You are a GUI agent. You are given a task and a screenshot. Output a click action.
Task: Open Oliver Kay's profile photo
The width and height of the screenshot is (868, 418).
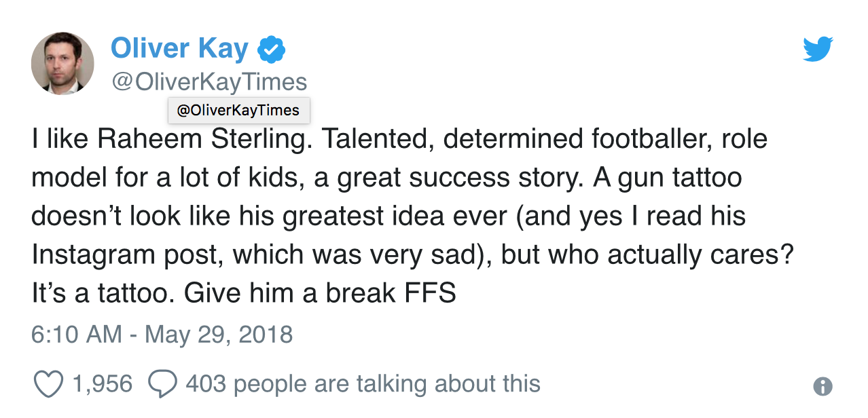pos(62,62)
